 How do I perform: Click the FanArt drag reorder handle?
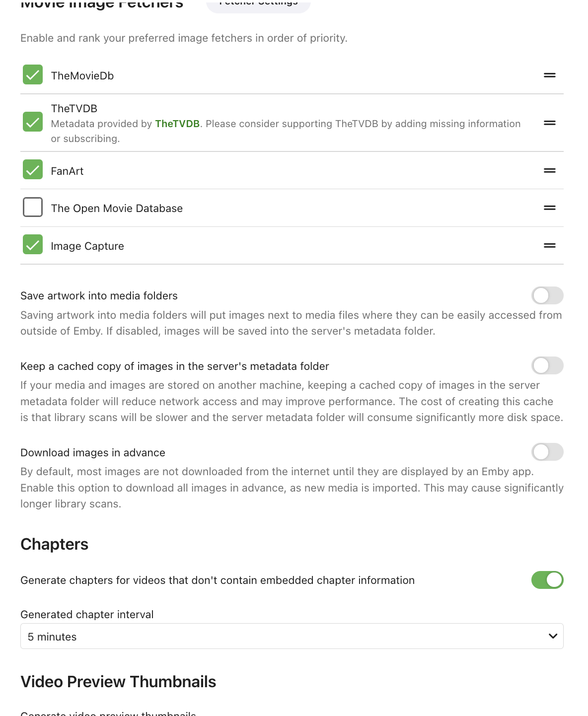pyautogui.click(x=549, y=171)
